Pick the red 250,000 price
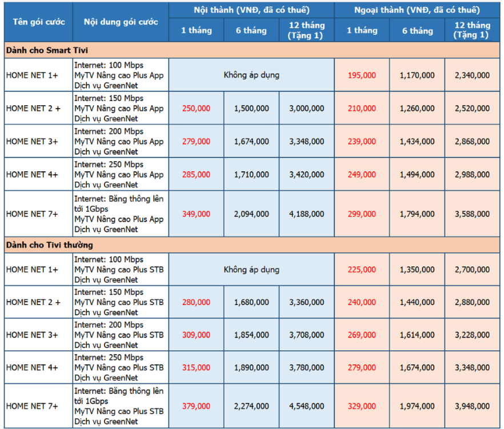This screenshot has height=429, width=504. click(x=196, y=109)
